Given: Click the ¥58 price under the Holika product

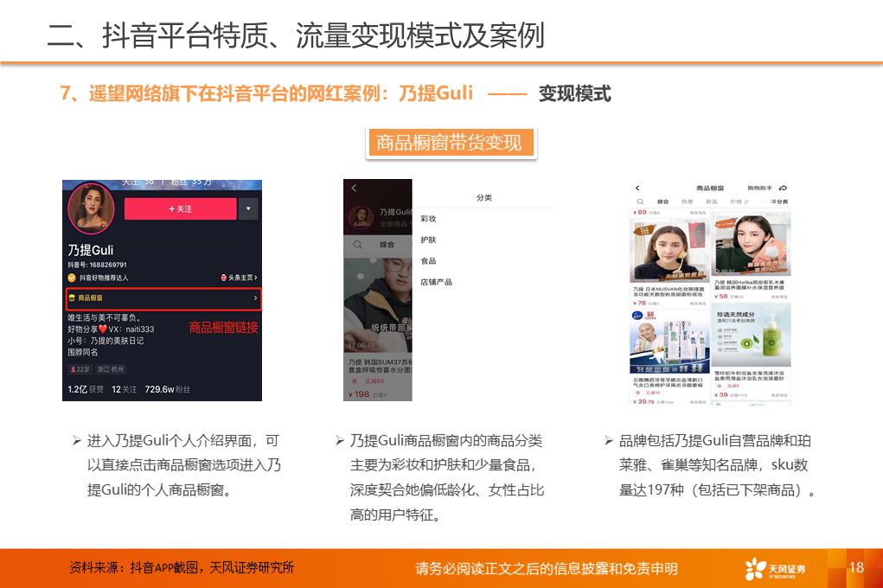Looking at the screenshot, I should [720, 297].
